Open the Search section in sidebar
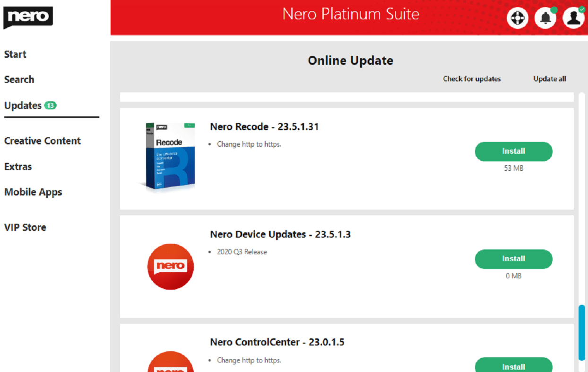 tap(19, 80)
